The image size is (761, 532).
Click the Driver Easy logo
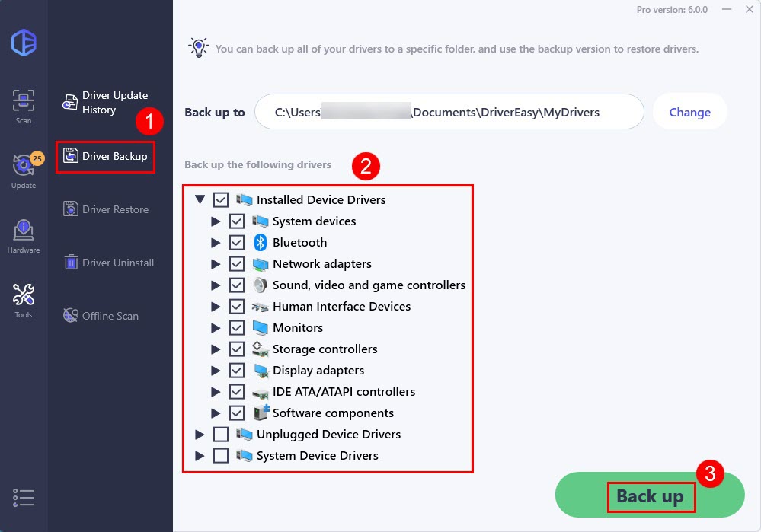pos(24,43)
